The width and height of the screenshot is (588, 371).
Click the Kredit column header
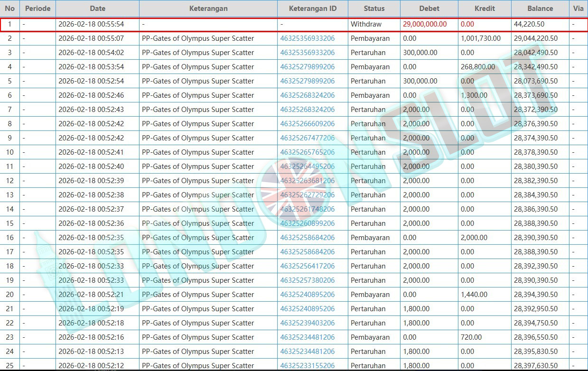pos(485,9)
